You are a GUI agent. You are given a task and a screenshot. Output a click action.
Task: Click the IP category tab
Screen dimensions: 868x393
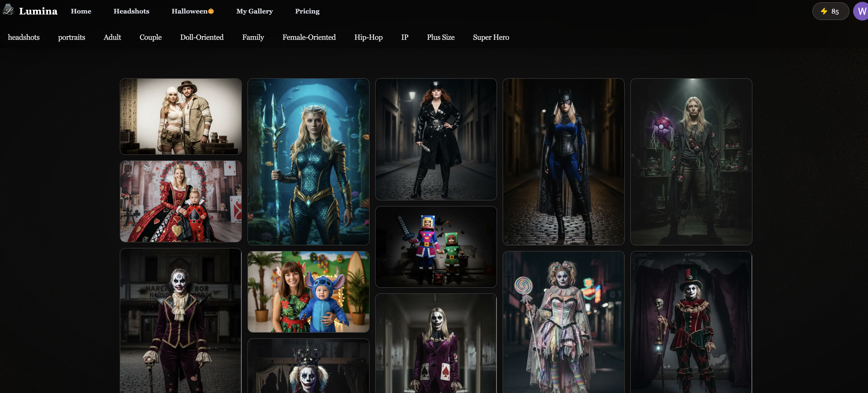pyautogui.click(x=404, y=37)
